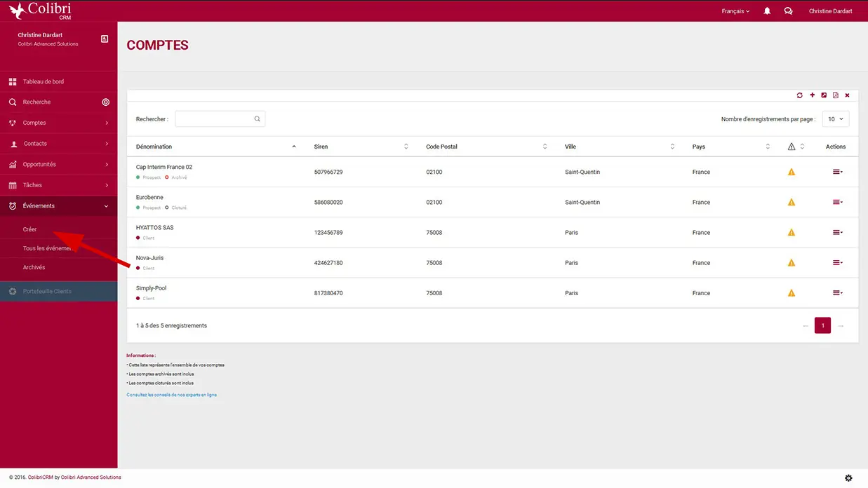Sort the table by Pays column

[730, 147]
